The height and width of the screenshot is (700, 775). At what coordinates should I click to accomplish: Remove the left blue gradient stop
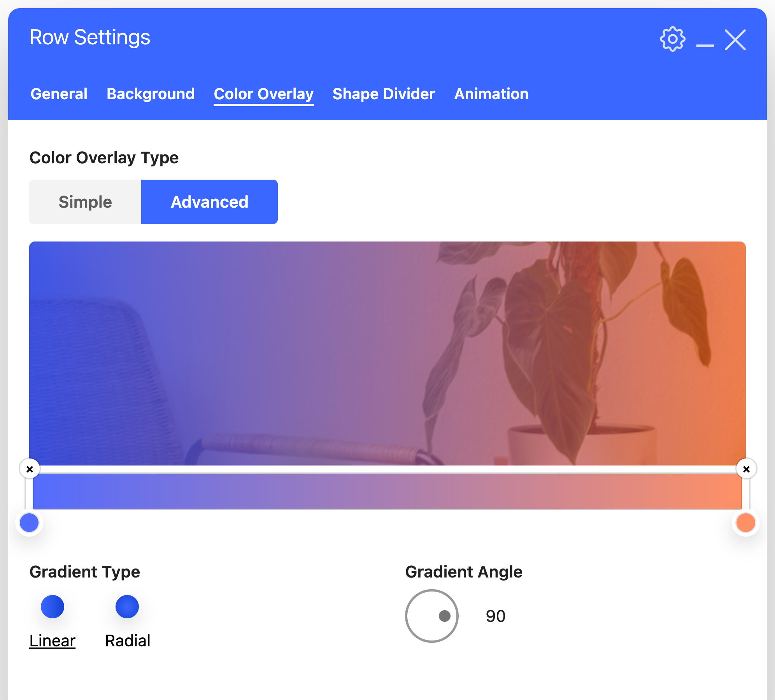30,469
